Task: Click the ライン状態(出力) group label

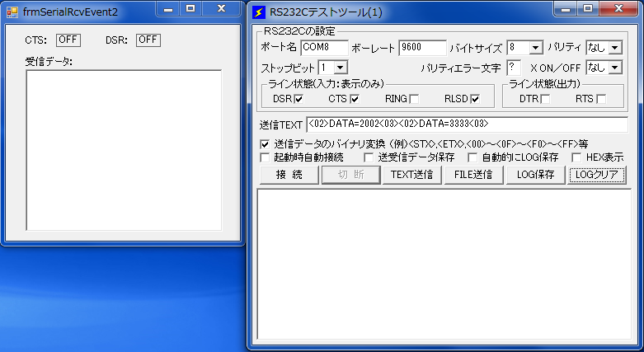Action: 544,84
